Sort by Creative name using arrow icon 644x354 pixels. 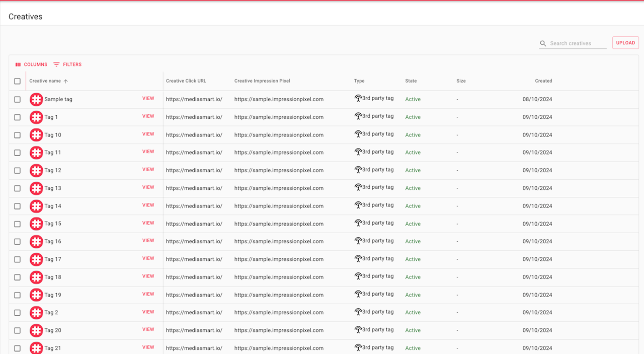[65, 81]
